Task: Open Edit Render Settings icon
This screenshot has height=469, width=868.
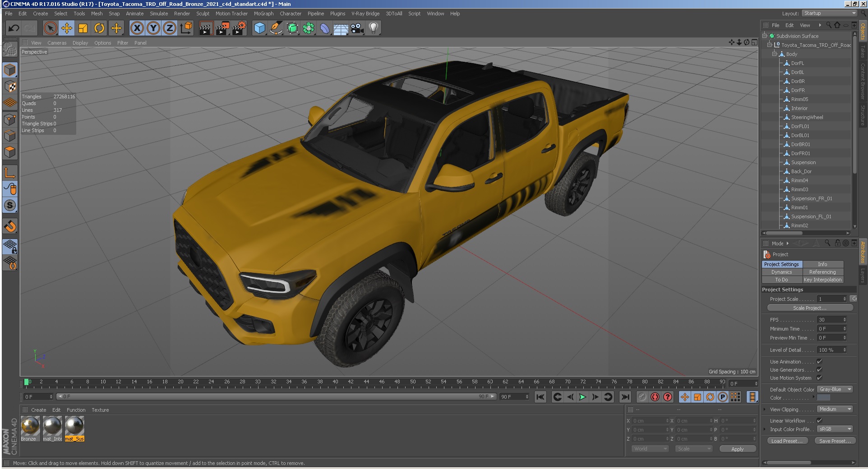Action: [x=239, y=28]
